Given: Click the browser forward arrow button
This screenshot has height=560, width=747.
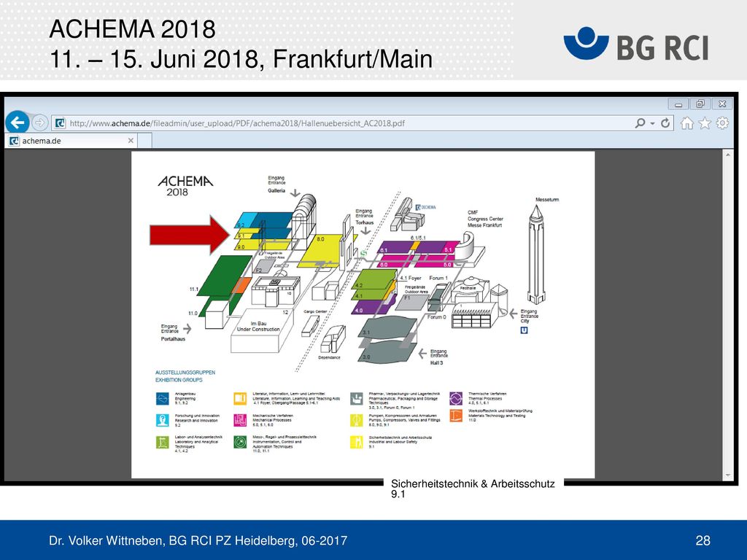Looking at the screenshot, I should click(x=40, y=122).
